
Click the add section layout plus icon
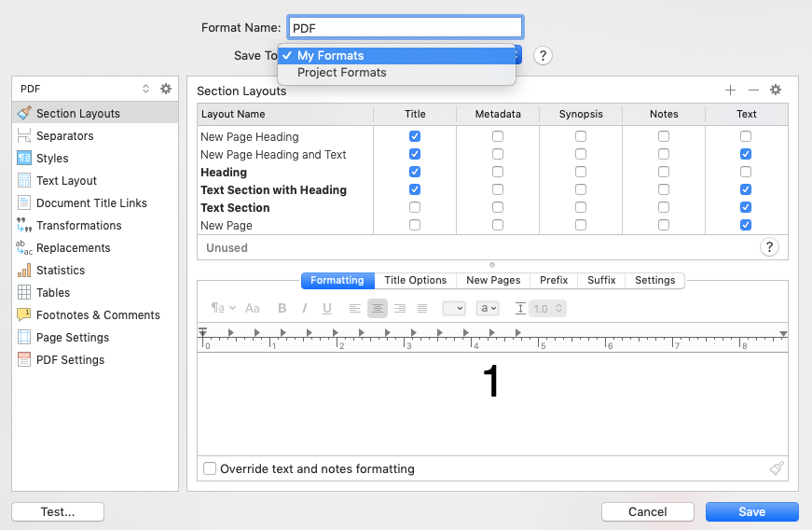click(730, 91)
